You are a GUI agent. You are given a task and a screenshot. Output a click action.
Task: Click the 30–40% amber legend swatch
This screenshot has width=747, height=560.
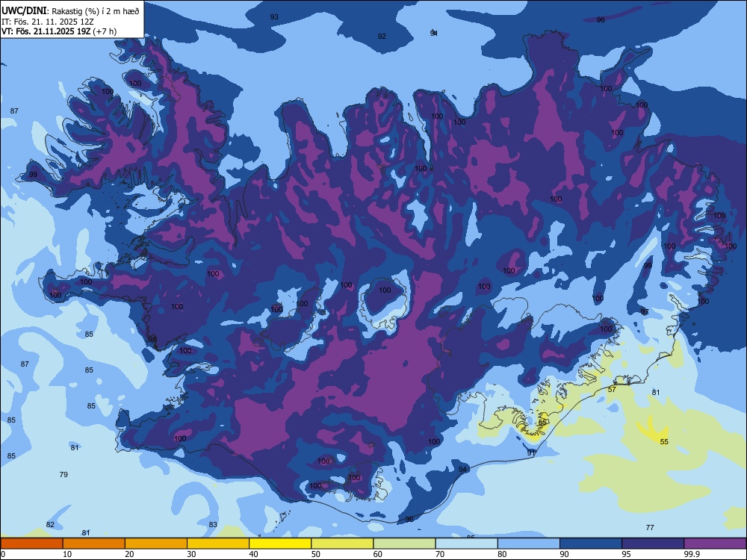point(218,544)
